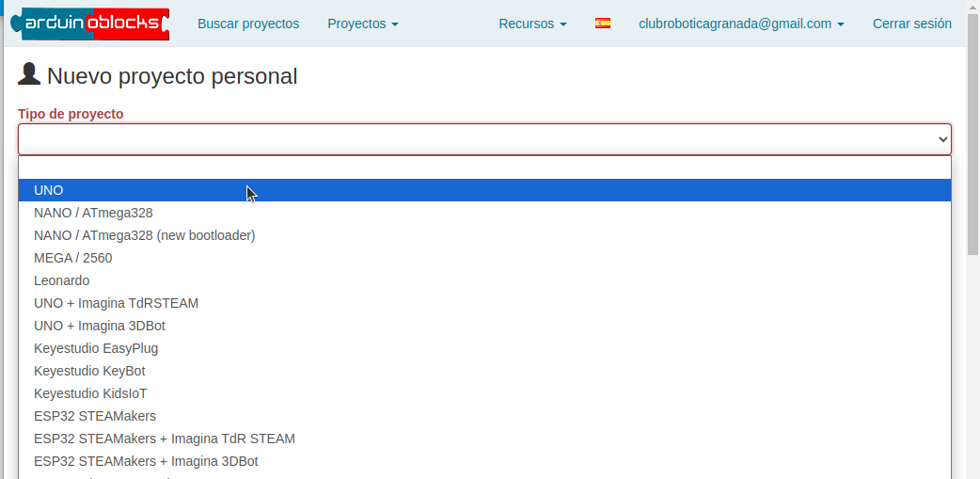Pick Leonardo from the list

click(x=62, y=280)
